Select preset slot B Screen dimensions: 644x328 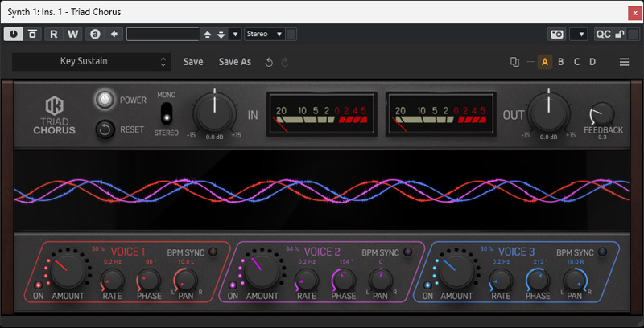pyautogui.click(x=561, y=62)
